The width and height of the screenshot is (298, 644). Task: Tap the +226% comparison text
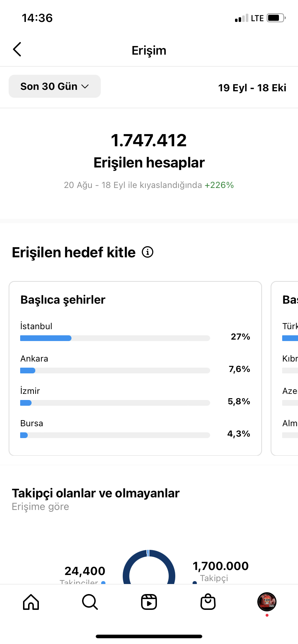(219, 185)
